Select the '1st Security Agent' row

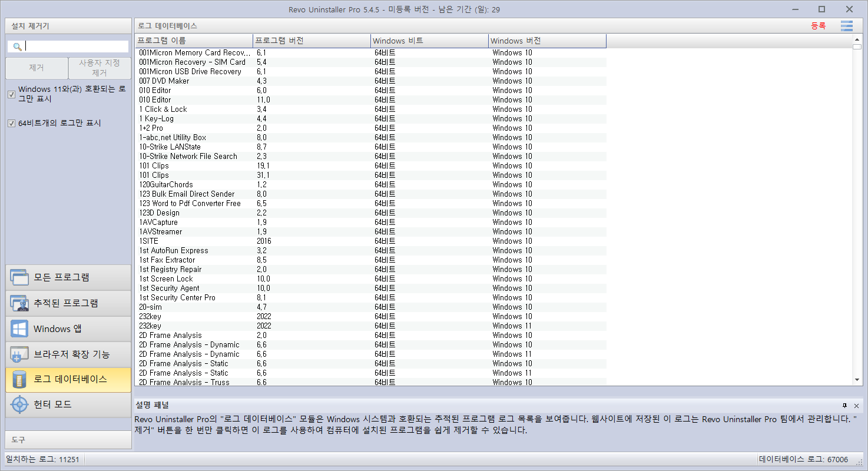coord(370,288)
